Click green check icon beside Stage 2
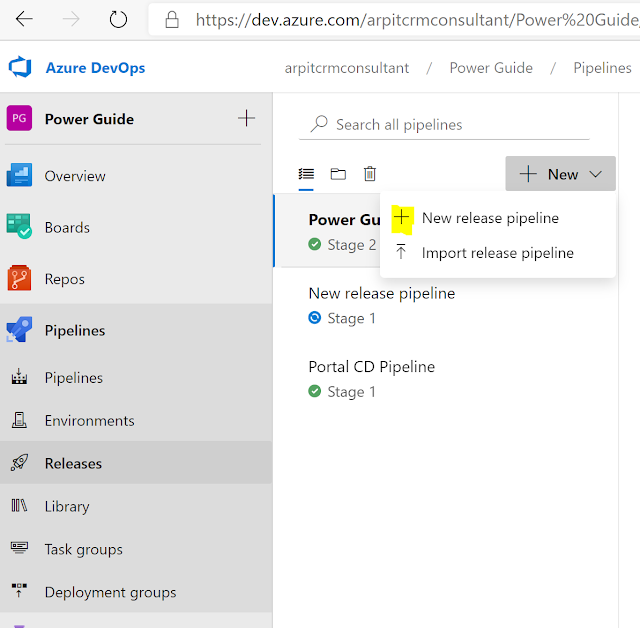The image size is (640, 628). [315, 244]
